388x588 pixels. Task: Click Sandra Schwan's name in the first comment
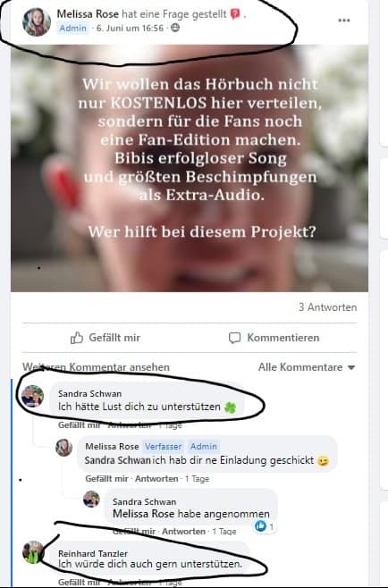coord(90,393)
